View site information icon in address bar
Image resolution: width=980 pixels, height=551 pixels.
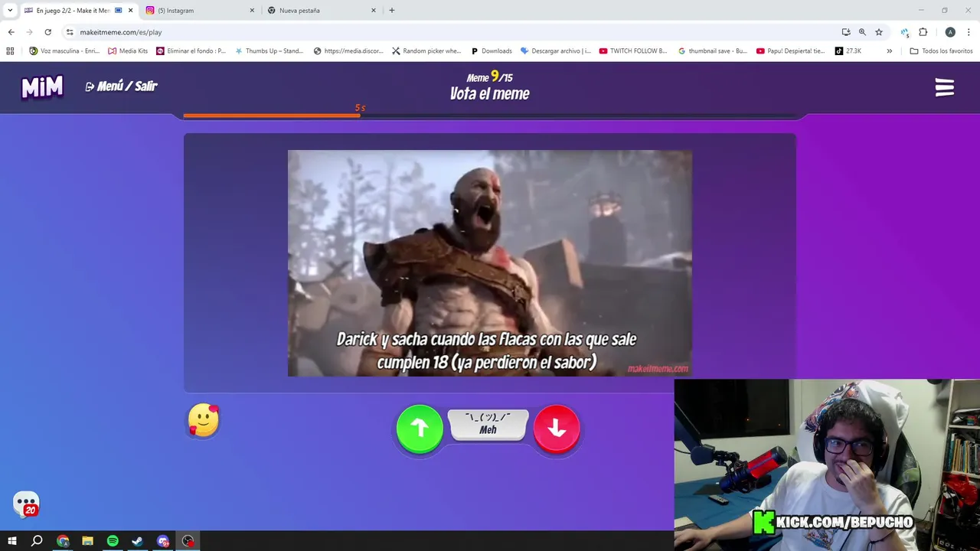tap(70, 32)
